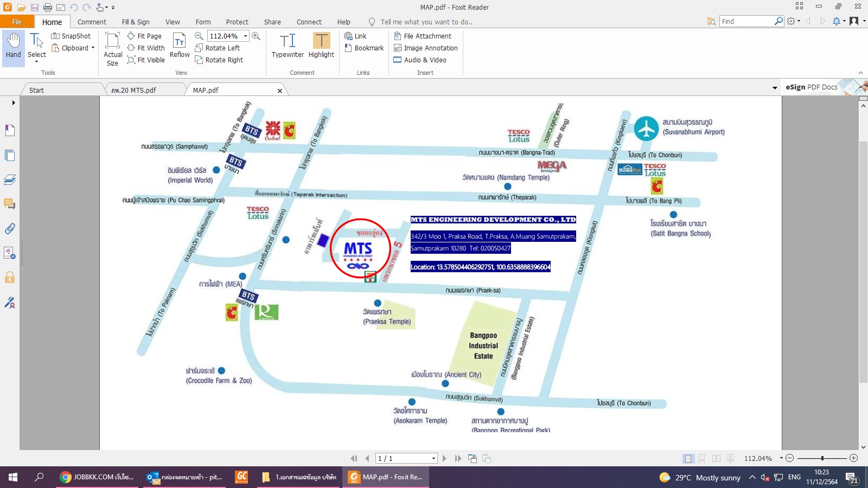868x488 pixels.
Task: Expand the left navigation panel arrow
Action: click(14, 102)
